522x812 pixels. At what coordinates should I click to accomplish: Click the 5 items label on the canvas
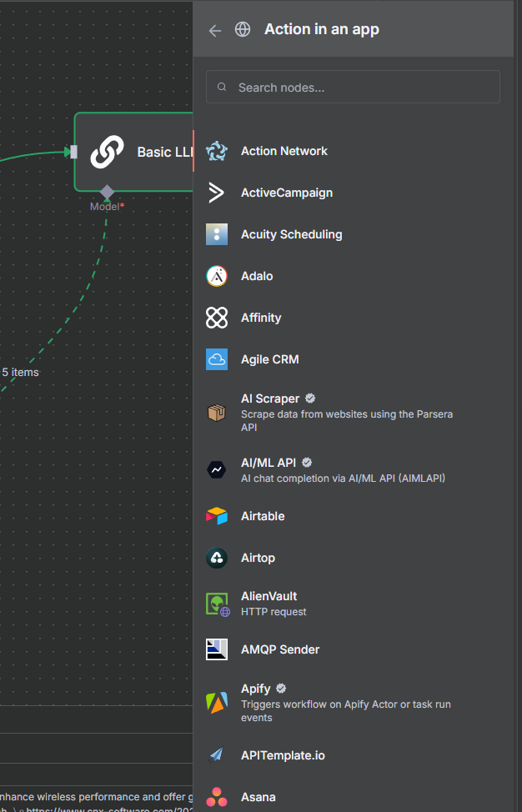point(20,372)
